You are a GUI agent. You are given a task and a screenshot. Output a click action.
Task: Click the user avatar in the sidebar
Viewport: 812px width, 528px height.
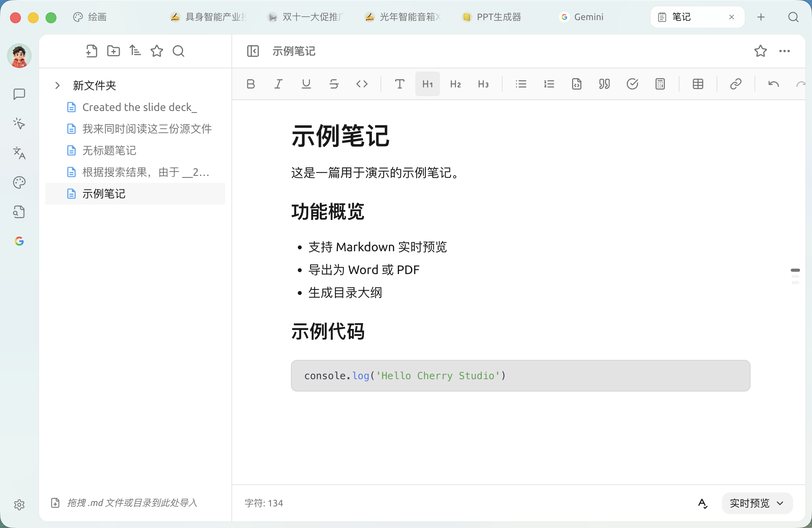click(19, 56)
